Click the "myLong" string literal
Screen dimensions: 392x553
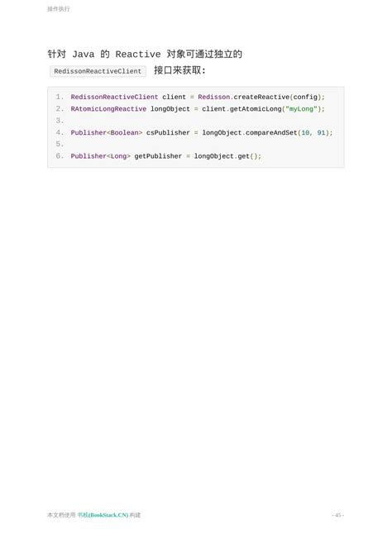coord(301,109)
